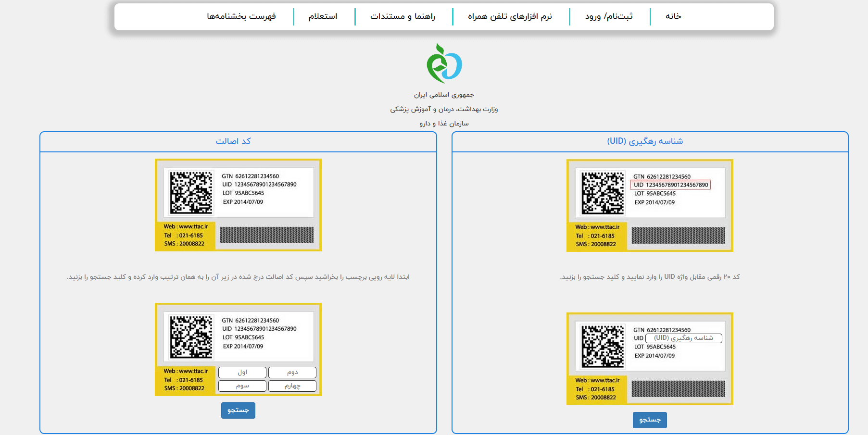The height and width of the screenshot is (435, 868).
Task: Click the DataMatrix barcode in the UID panel
Action: (603, 192)
